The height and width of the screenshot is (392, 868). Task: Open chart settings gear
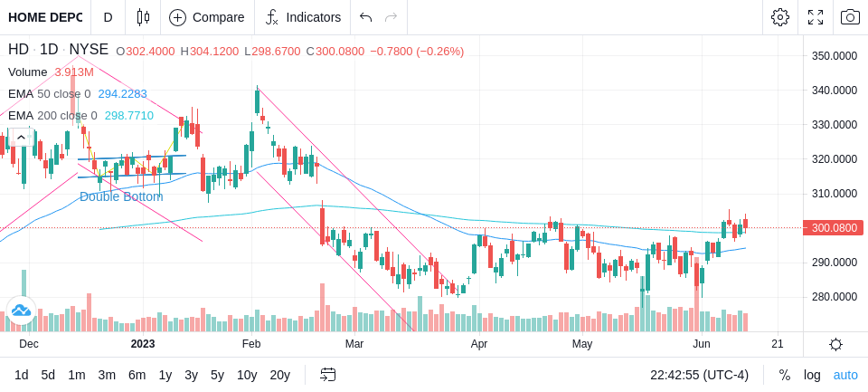780,17
